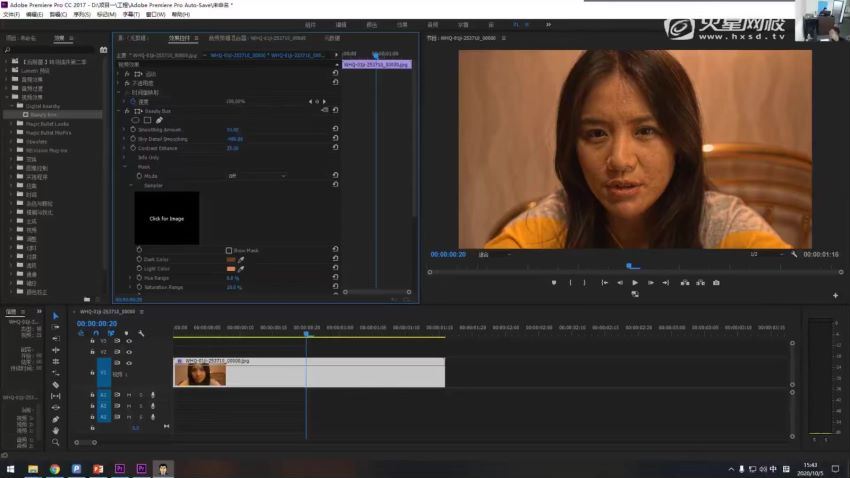Toggle Smoothing Amount animation stopwatch
Screen dimensions: 850x478
pos(133,130)
